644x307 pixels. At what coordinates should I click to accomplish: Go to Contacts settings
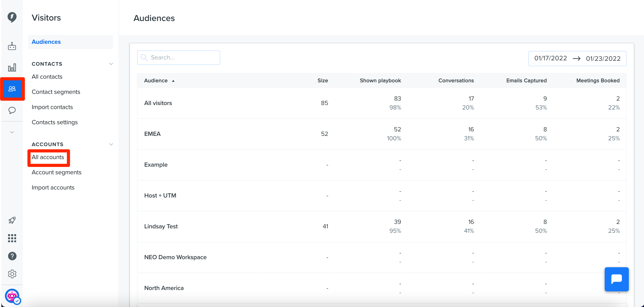55,122
